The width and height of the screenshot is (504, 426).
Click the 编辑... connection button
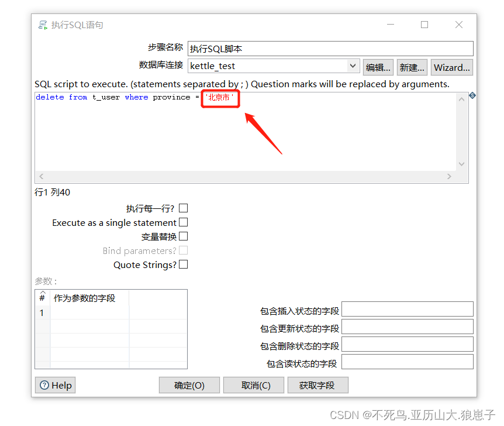(x=378, y=67)
